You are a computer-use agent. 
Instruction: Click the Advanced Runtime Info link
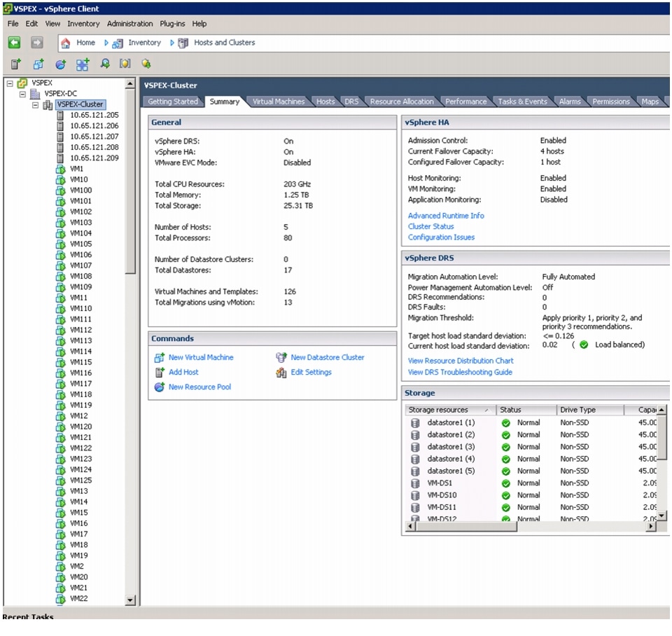445,216
